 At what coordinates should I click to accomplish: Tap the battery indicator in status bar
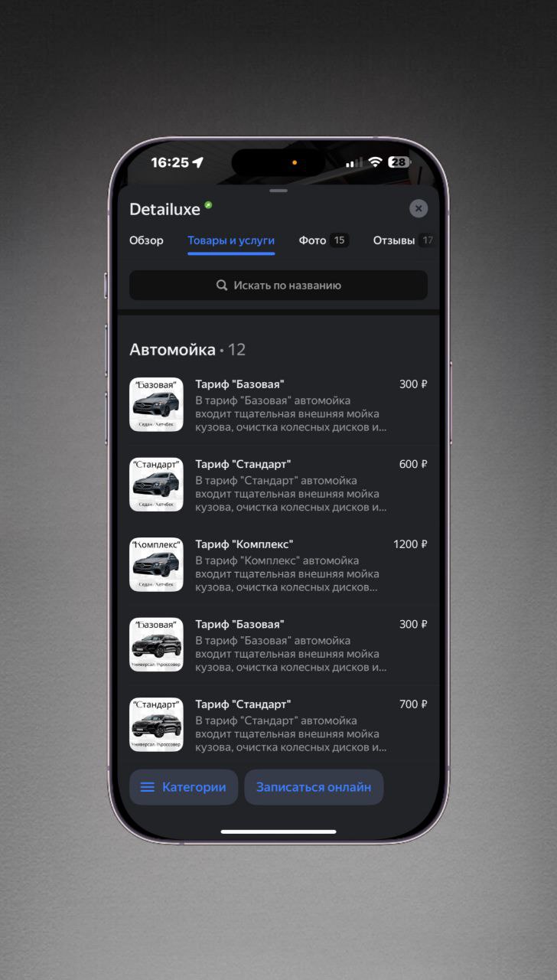coord(399,162)
